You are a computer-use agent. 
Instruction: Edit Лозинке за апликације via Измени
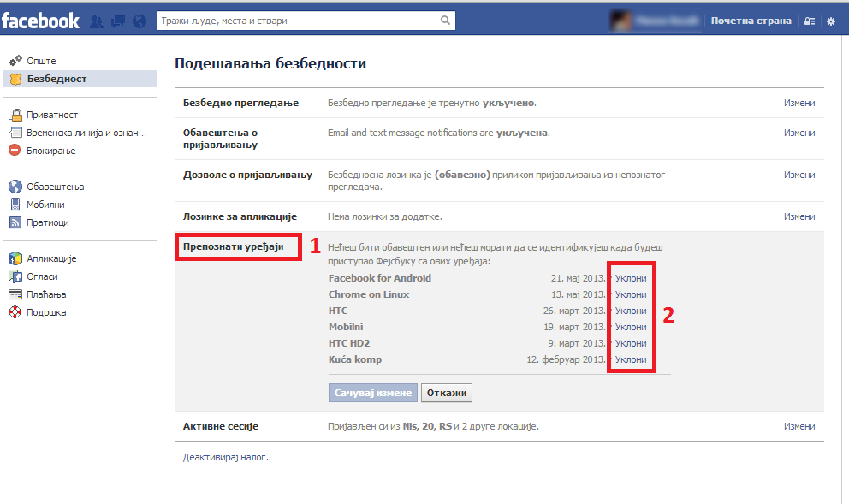[799, 216]
